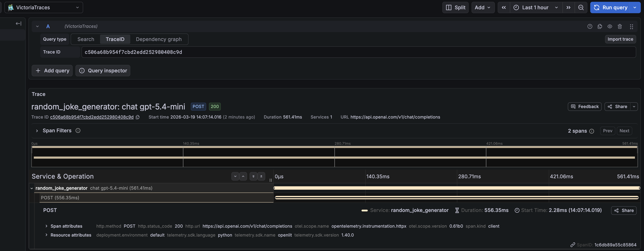Screen dimensions: 644x251
Task: Open the Query inspector
Action: [103, 71]
